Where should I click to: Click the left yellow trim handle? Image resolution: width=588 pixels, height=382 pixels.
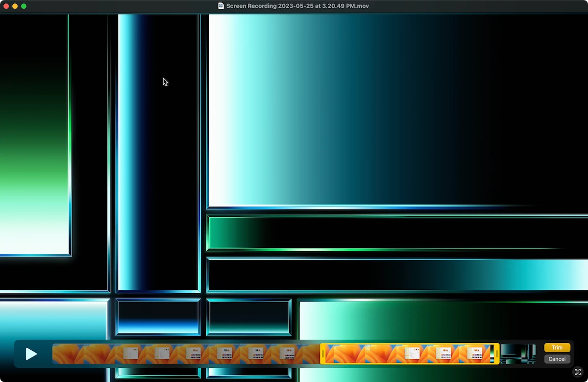323,354
